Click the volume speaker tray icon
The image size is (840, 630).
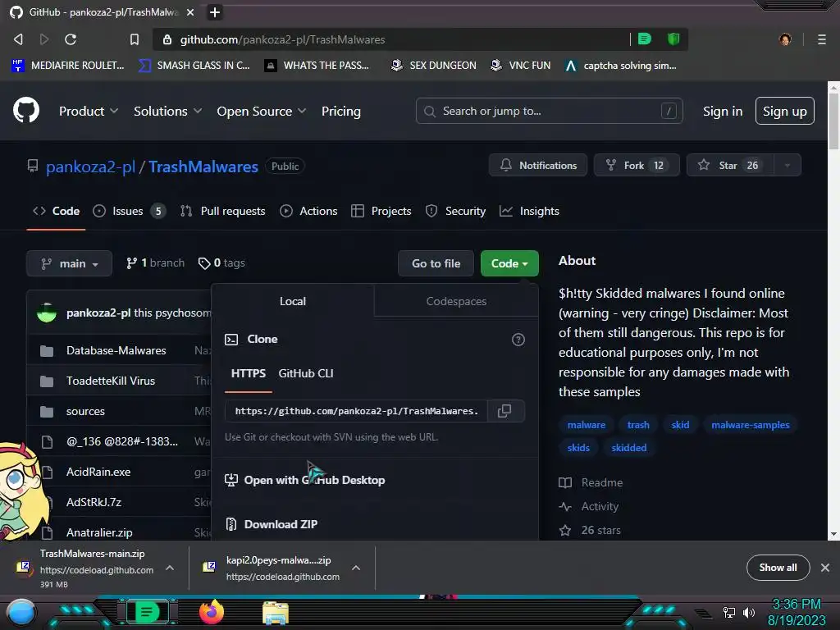(x=749, y=612)
